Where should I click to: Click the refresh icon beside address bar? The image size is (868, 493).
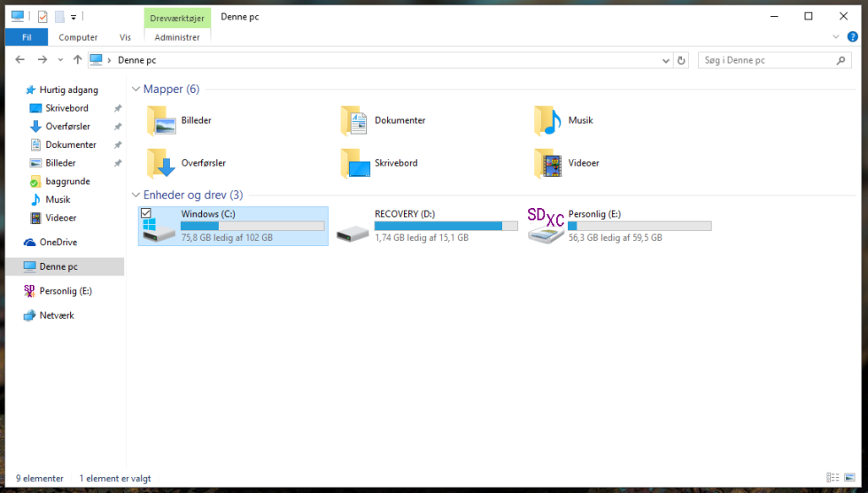(681, 60)
